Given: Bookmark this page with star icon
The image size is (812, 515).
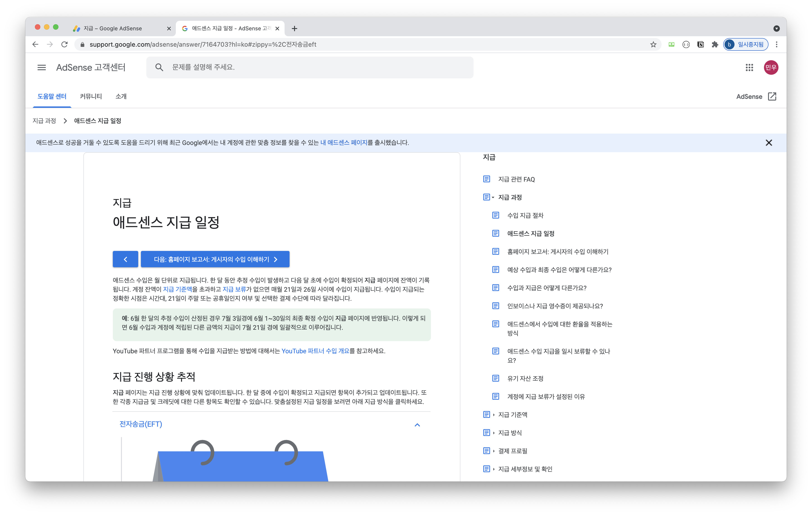Looking at the screenshot, I should 653,44.
